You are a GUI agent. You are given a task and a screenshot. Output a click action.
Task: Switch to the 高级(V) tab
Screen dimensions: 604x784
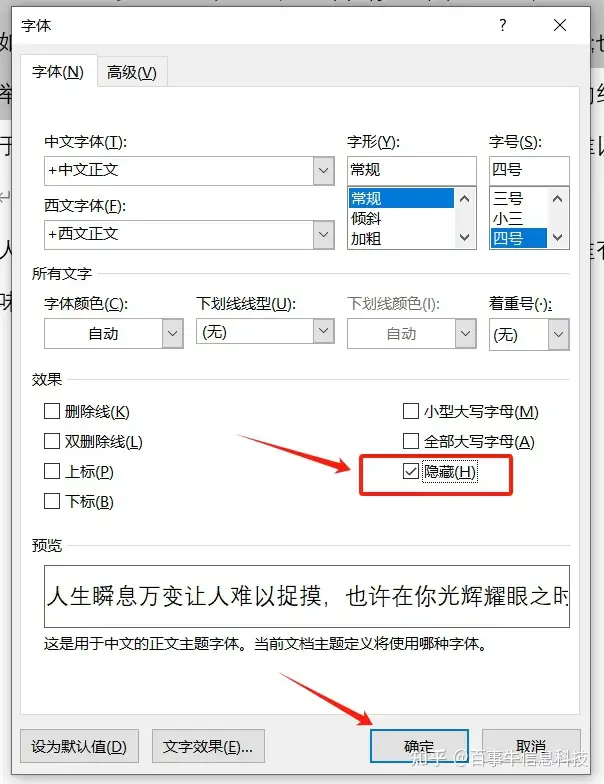click(x=132, y=72)
